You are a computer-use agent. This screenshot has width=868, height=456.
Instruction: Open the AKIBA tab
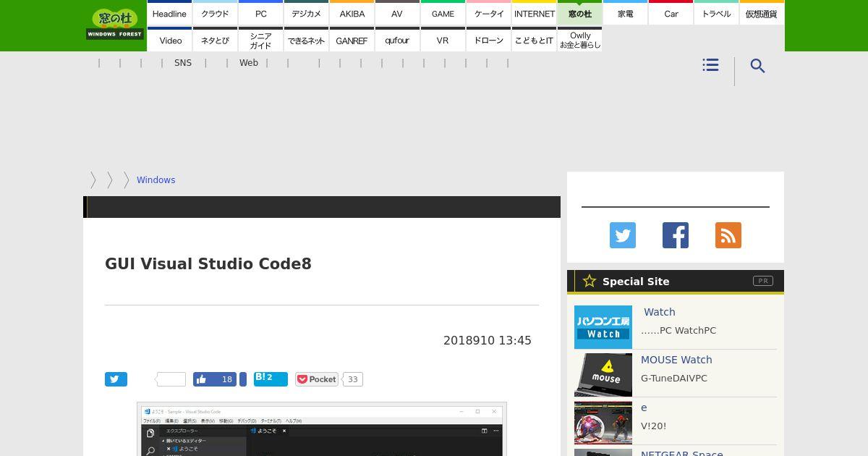352,13
